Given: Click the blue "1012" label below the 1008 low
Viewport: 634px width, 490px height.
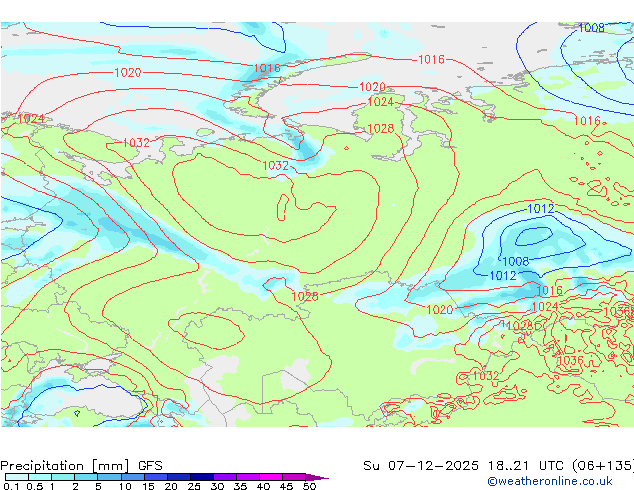Looking at the screenshot, I should click(x=503, y=276).
